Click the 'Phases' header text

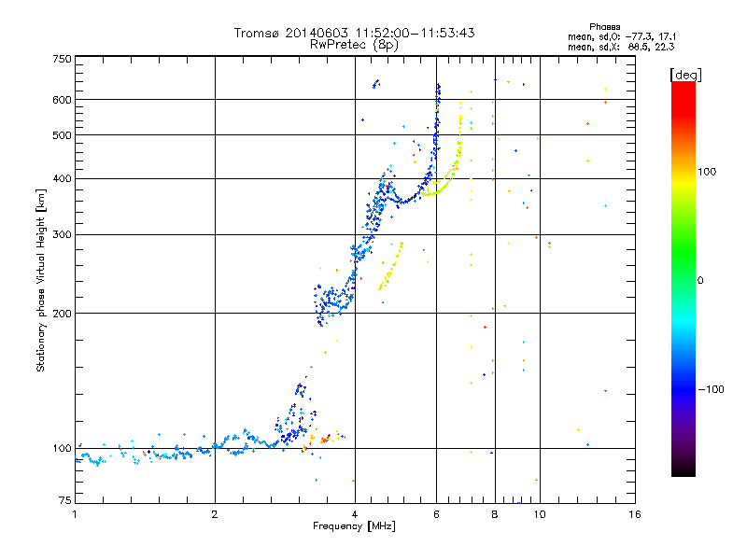tap(604, 27)
